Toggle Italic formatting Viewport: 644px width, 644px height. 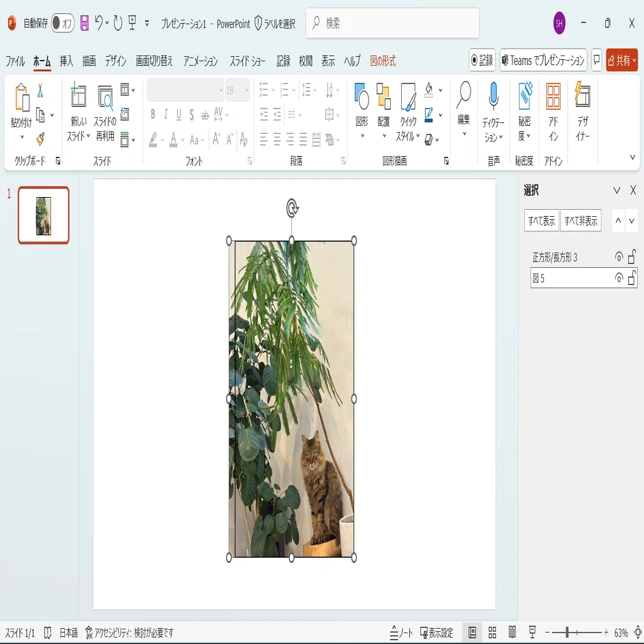pyautogui.click(x=166, y=114)
